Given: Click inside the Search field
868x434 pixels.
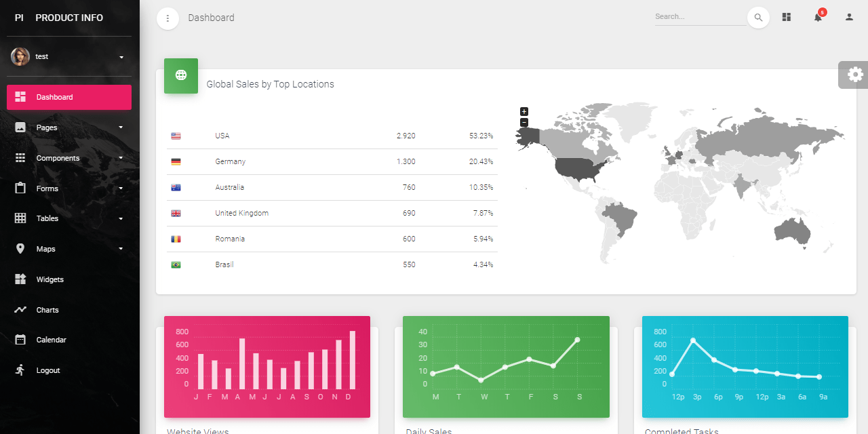Looking at the screenshot, I should pos(698,17).
